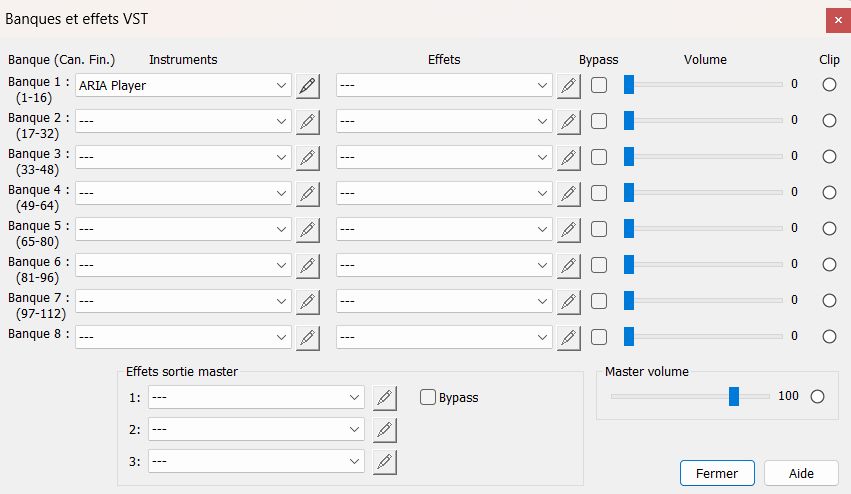The height and width of the screenshot is (494, 851).
Task: Click the Clip indicator for Banque 1
Action: click(x=829, y=85)
